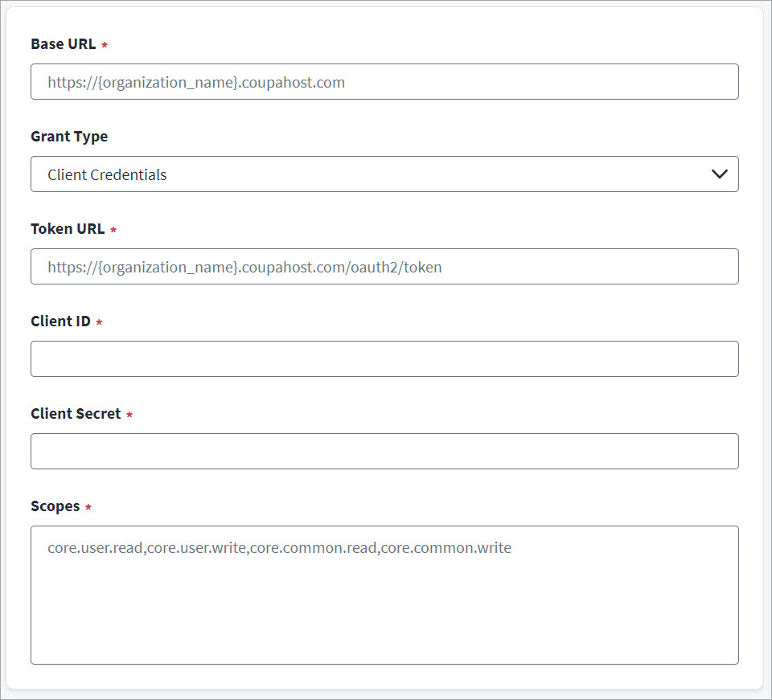The width and height of the screenshot is (772, 700).
Task: Click the Client ID label
Action: pyautogui.click(x=60, y=321)
